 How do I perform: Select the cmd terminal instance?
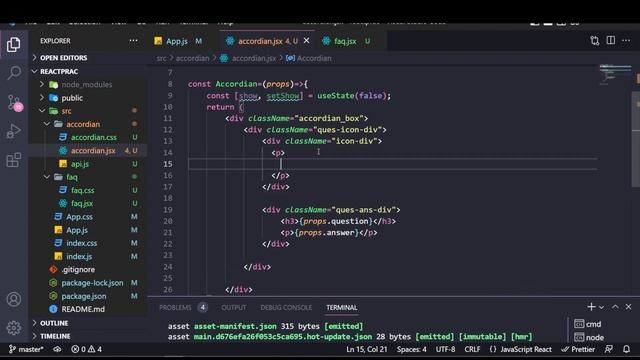588,324
